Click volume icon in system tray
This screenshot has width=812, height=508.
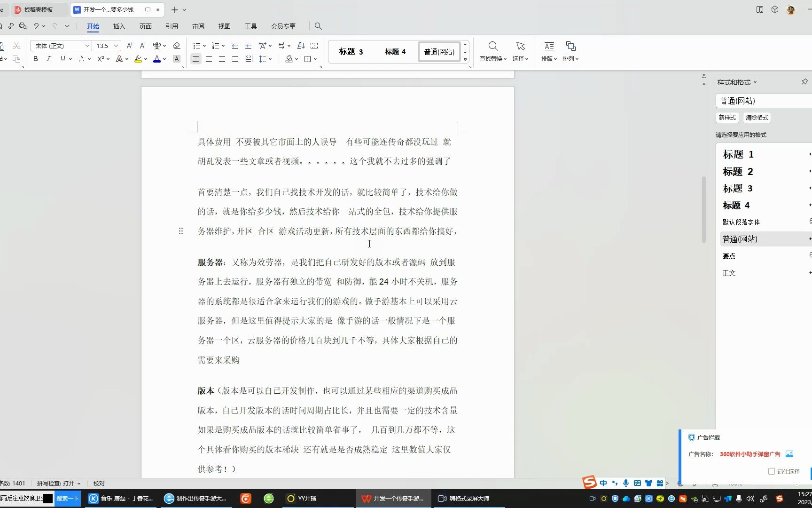click(750, 499)
